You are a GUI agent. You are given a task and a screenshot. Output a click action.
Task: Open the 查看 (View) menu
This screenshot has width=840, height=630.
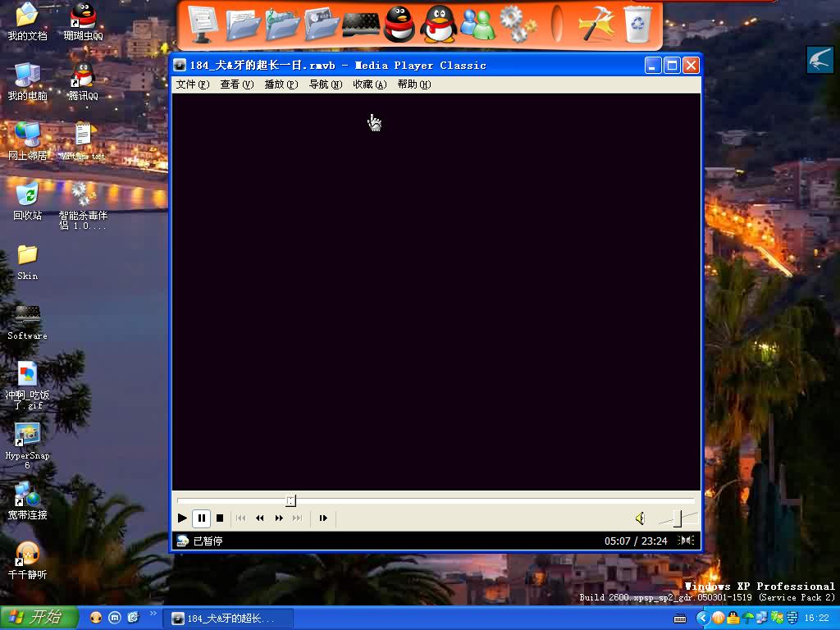236,84
